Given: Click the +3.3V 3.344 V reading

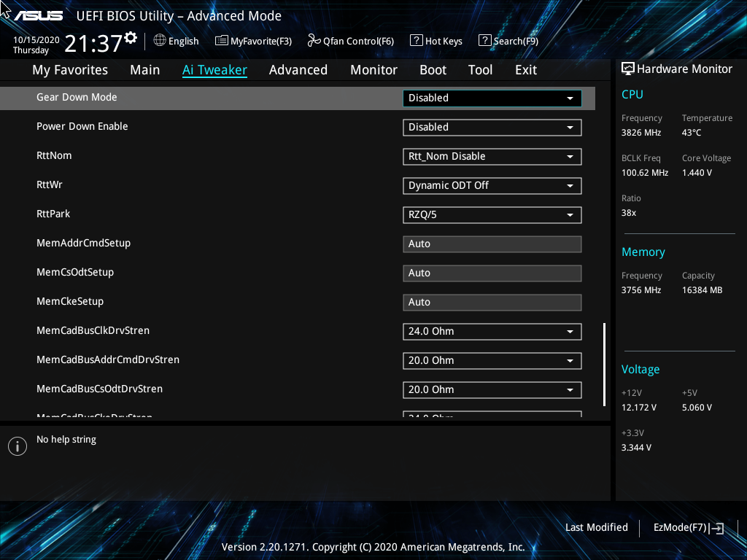Looking at the screenshot, I should (x=636, y=448).
